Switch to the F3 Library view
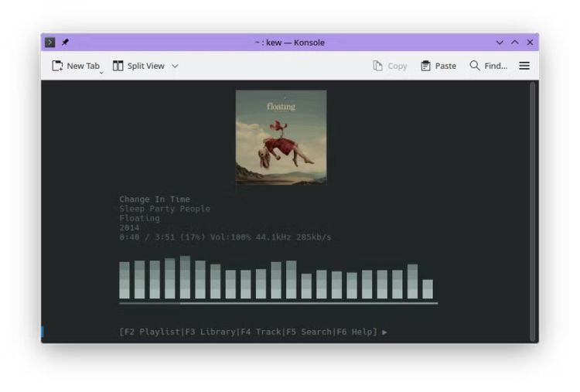 click(x=210, y=332)
